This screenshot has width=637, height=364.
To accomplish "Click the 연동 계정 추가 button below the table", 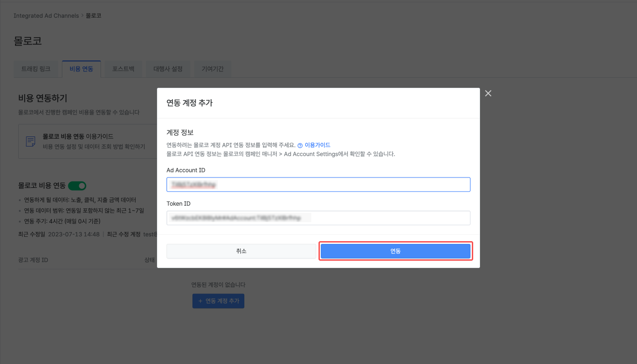I will click(x=218, y=301).
